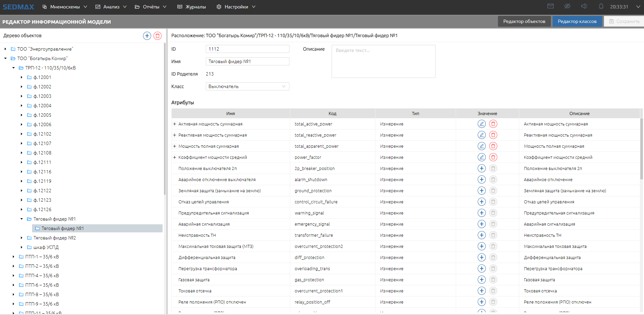Edit value of total_active_power attribute
Screen dimensions: 644x315
coord(482,124)
